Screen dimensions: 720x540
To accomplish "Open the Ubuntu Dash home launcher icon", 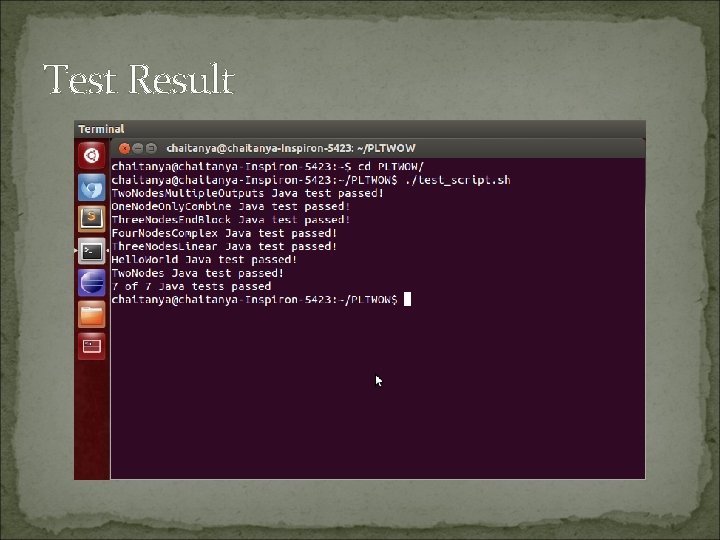I will (x=92, y=155).
